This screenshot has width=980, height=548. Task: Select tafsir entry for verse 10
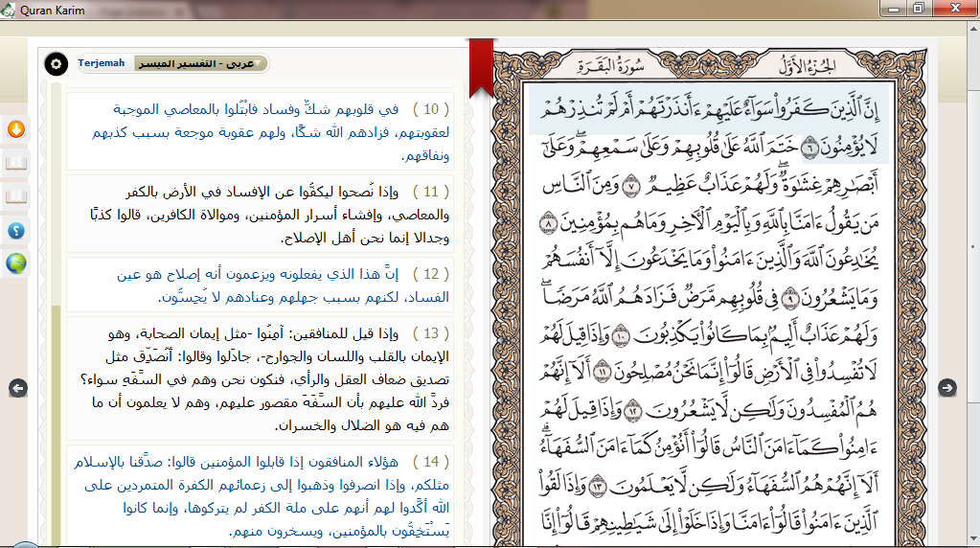(260, 132)
